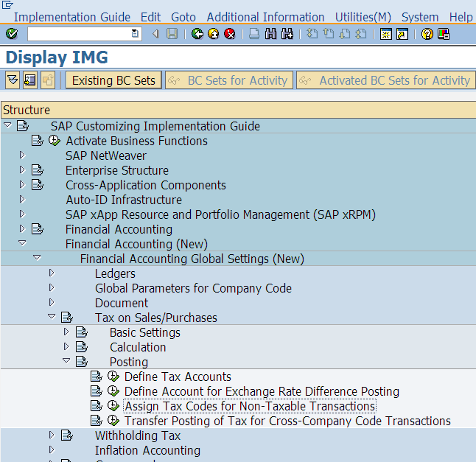Image resolution: width=476 pixels, height=462 pixels.
Task: Click the Previous Page icon
Action: coord(329,34)
